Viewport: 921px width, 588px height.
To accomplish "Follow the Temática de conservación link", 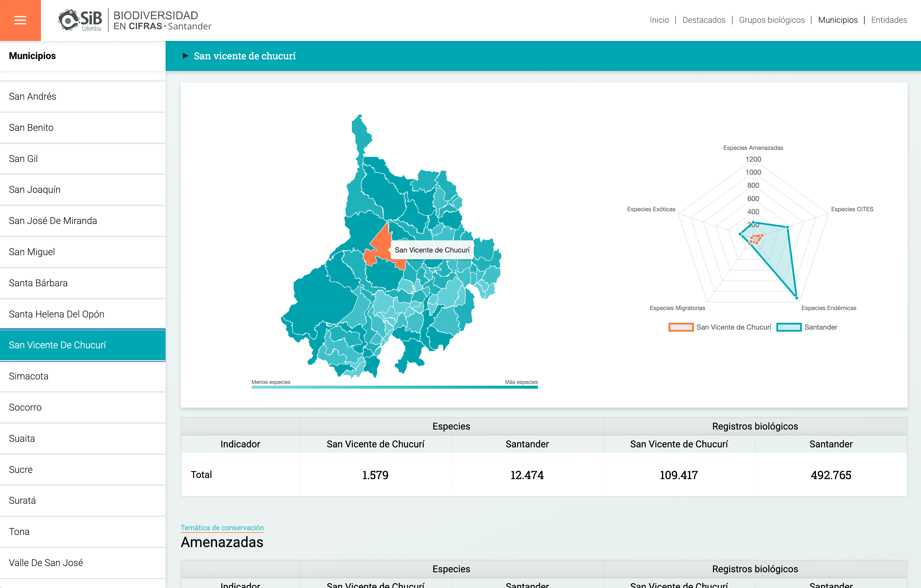I will [x=222, y=527].
